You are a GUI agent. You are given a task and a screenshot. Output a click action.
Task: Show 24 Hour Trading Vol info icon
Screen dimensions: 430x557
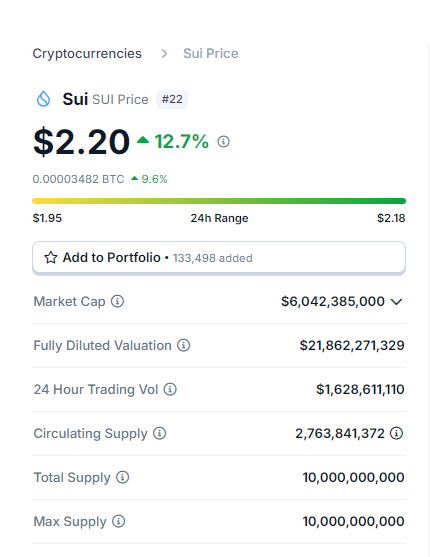pyautogui.click(x=170, y=389)
